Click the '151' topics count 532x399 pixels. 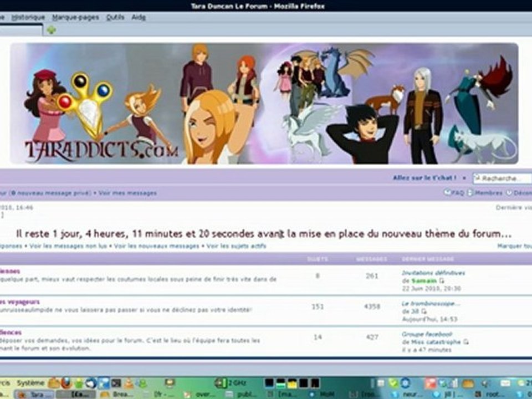318,306
